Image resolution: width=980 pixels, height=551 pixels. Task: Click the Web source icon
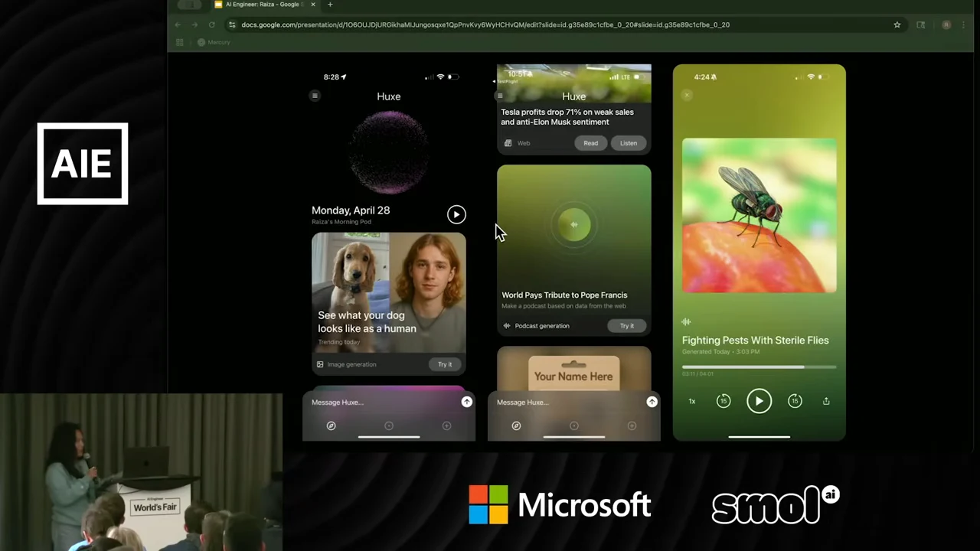[508, 143]
